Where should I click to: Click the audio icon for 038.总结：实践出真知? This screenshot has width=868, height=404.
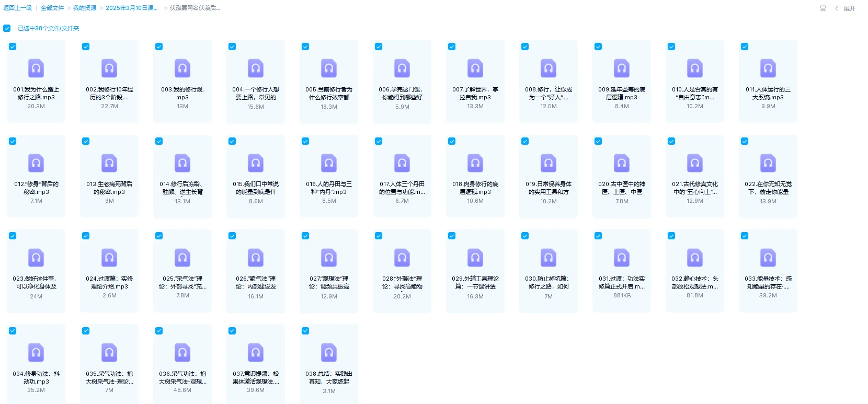point(329,353)
